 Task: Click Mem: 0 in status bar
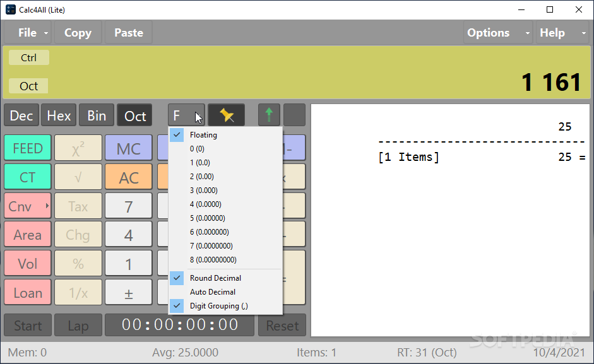pyautogui.click(x=27, y=353)
